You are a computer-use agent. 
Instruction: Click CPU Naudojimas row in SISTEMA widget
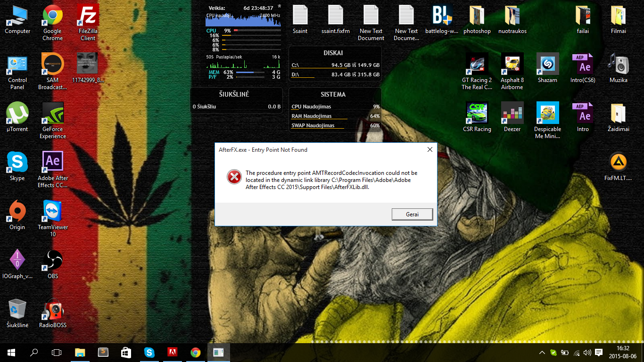tap(335, 107)
